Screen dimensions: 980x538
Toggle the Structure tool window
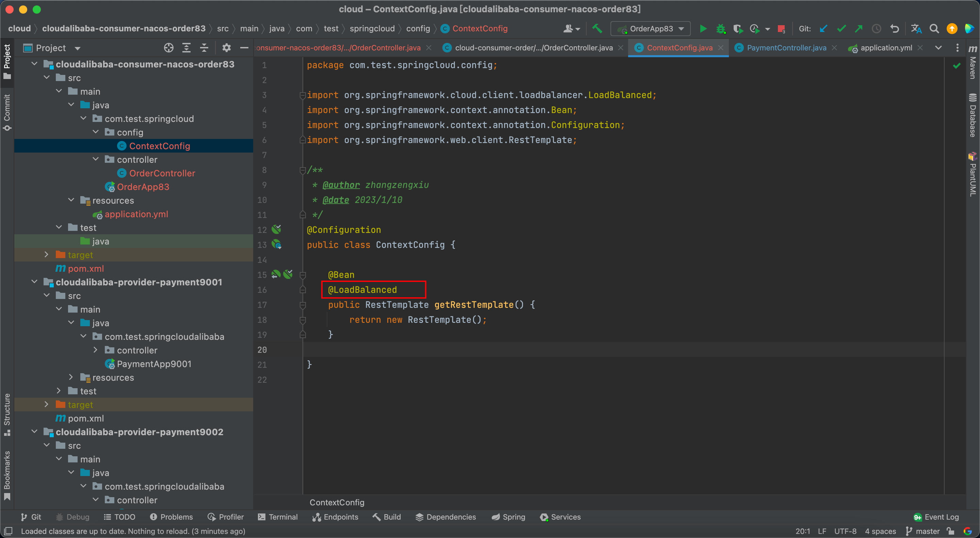pos(7,415)
